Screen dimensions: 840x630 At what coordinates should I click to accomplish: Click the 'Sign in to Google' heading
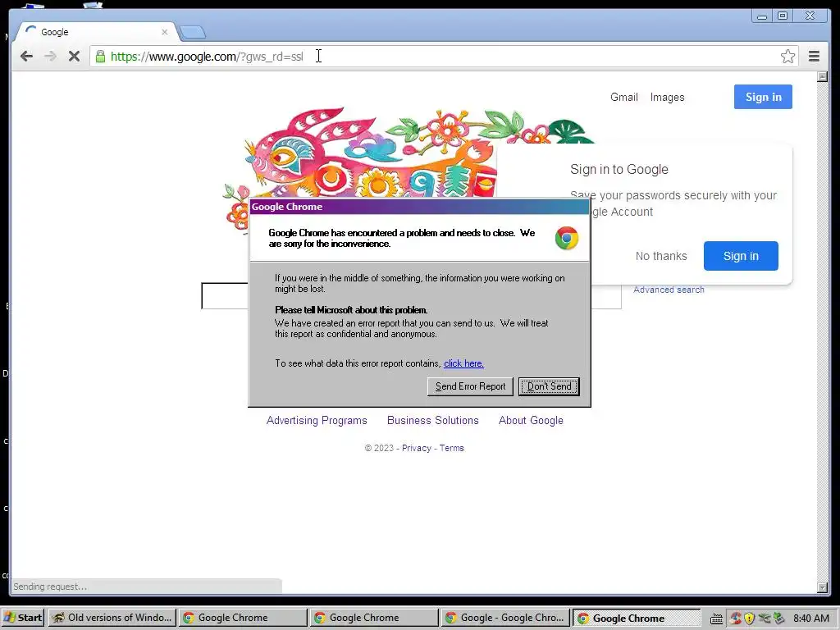click(x=619, y=169)
